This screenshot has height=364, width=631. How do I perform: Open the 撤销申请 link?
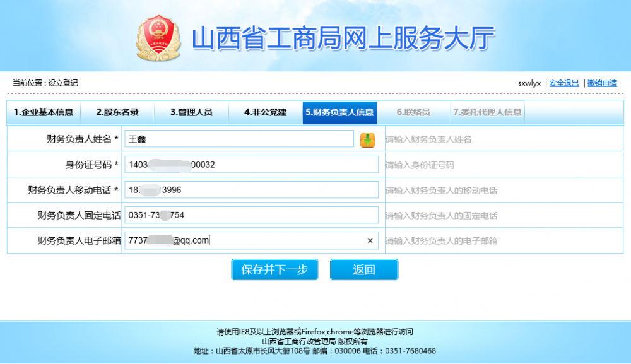[x=602, y=83]
